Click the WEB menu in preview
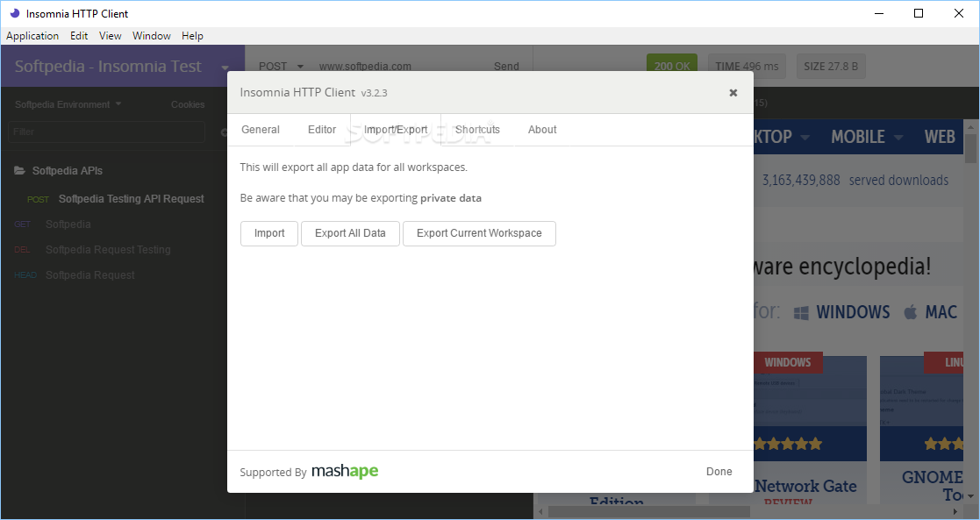Screen dimensions: 980x520 [940, 137]
